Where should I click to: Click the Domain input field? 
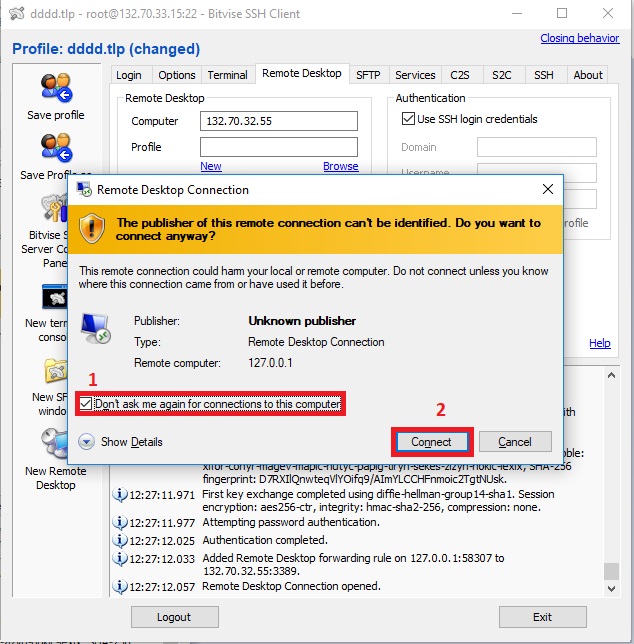pyautogui.click(x=536, y=147)
